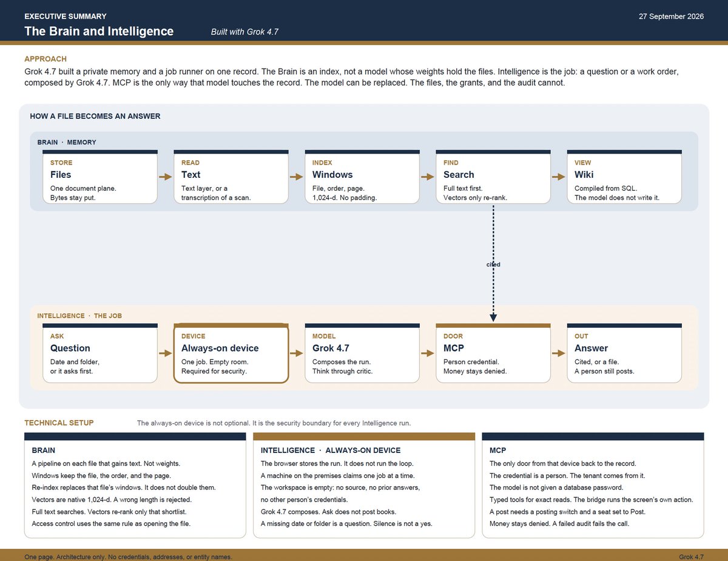This screenshot has width=728, height=561.
Task: Click the 'The Brain and Intelligence' title
Action: click(99, 32)
